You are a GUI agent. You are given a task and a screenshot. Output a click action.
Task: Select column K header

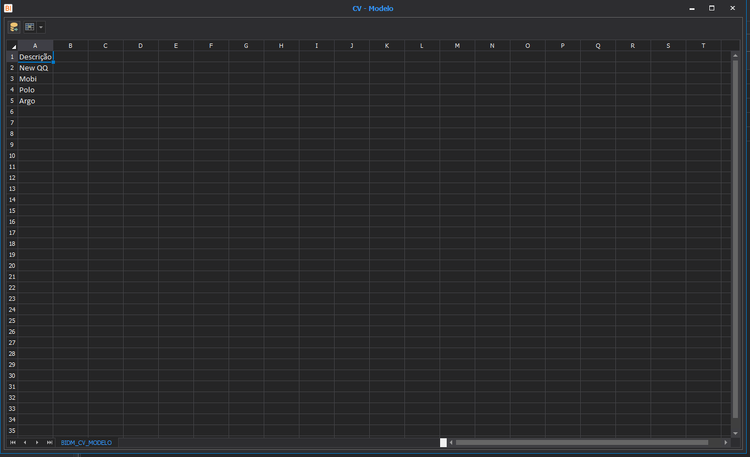387,46
